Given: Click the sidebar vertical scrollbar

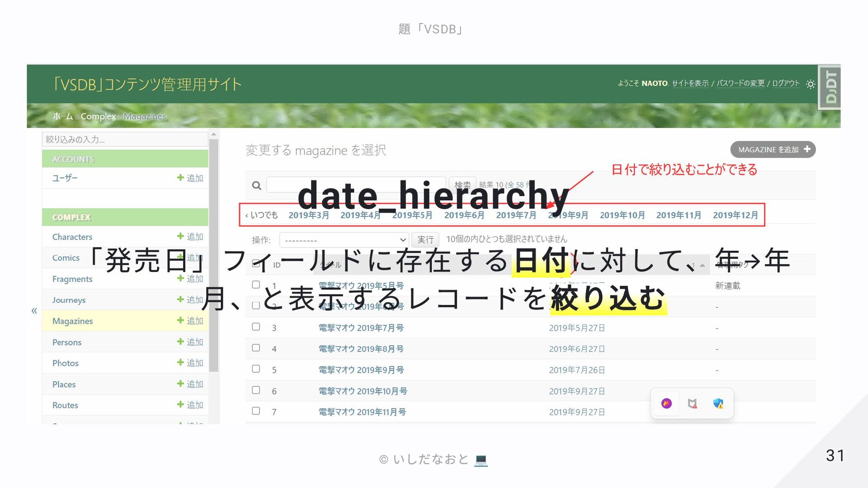Looking at the screenshot, I should (x=214, y=253).
